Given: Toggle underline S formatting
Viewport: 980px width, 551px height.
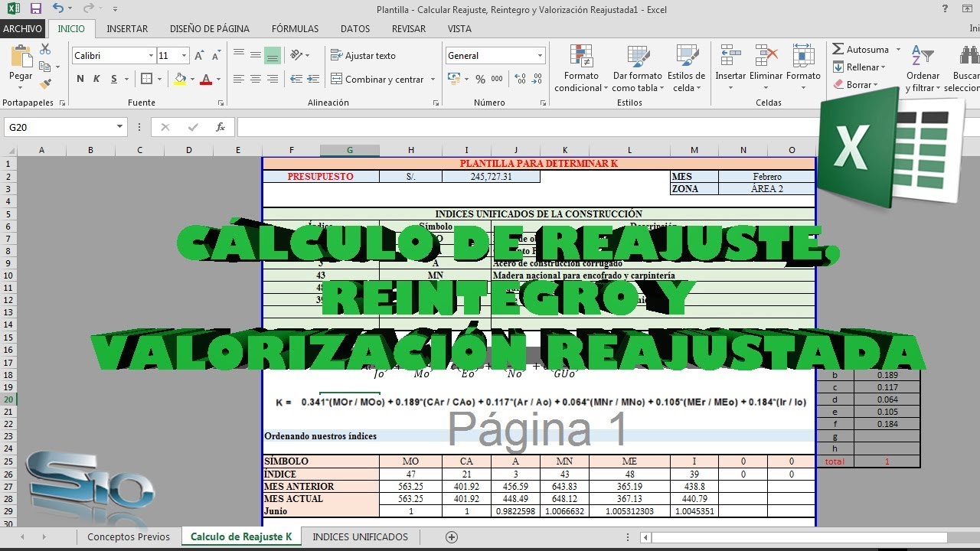Looking at the screenshot, I should pos(114,79).
